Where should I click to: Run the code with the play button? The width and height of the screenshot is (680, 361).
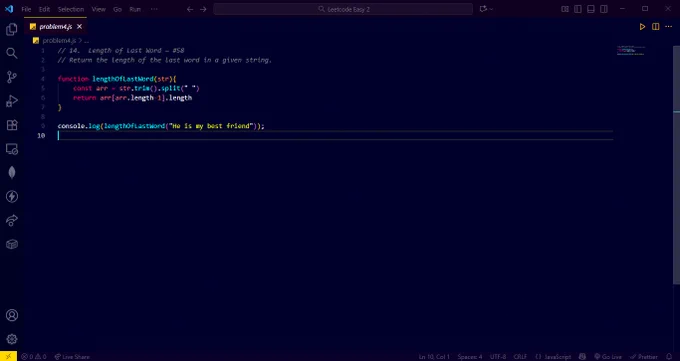[x=642, y=27]
